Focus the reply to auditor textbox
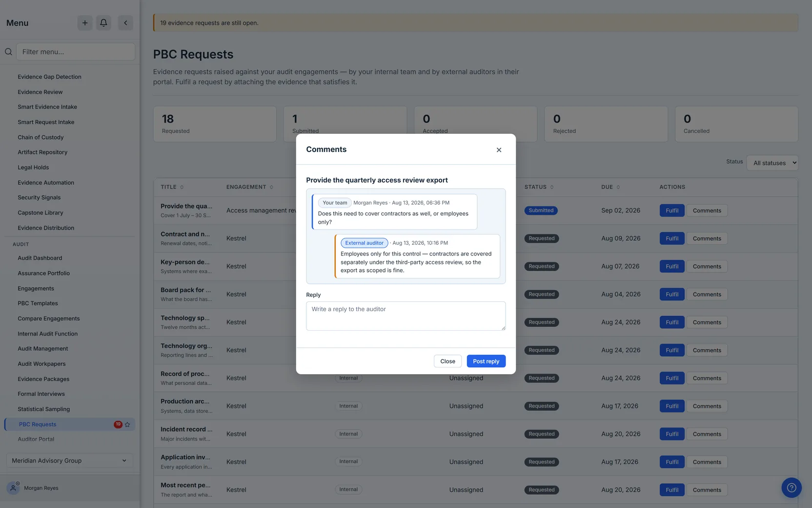812x508 pixels. tap(406, 316)
